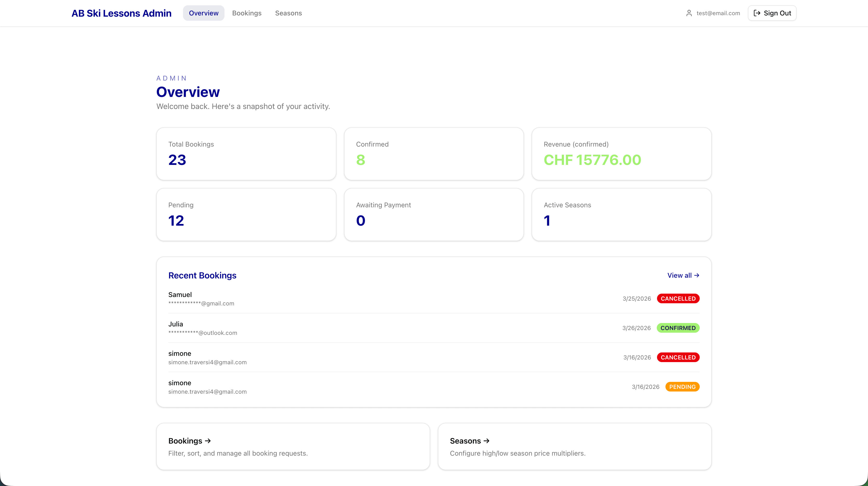Click the user profile icon near test@email.com
868x486 pixels.
(x=689, y=13)
